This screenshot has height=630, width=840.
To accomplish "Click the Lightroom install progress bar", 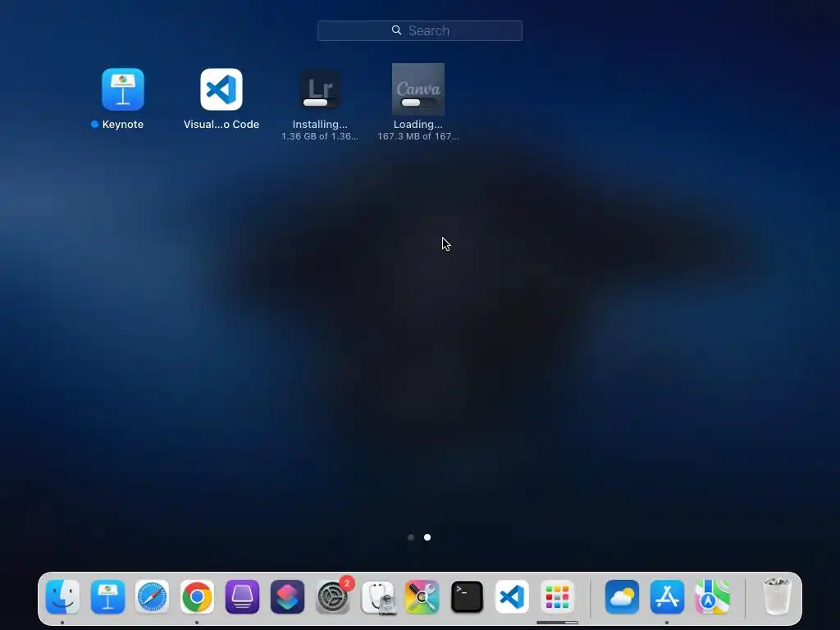I will [x=320, y=103].
